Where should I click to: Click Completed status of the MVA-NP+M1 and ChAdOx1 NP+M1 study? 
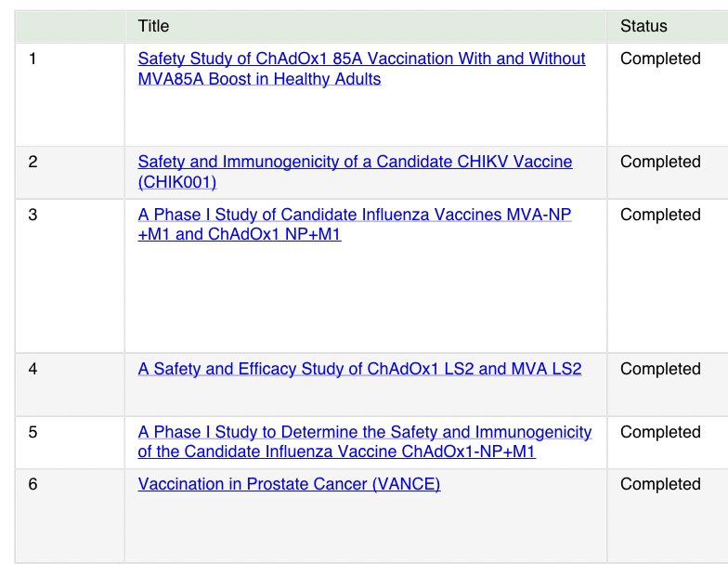pyautogui.click(x=660, y=215)
